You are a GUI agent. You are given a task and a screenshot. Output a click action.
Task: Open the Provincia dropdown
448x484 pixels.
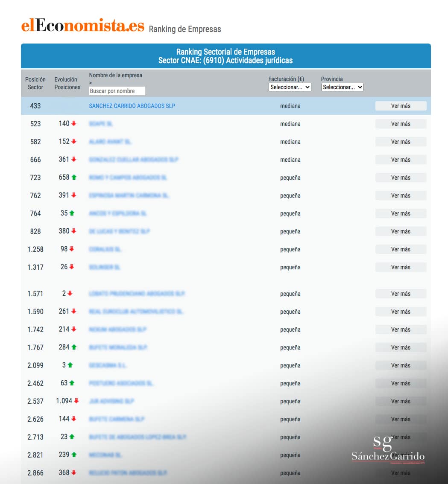coord(343,87)
